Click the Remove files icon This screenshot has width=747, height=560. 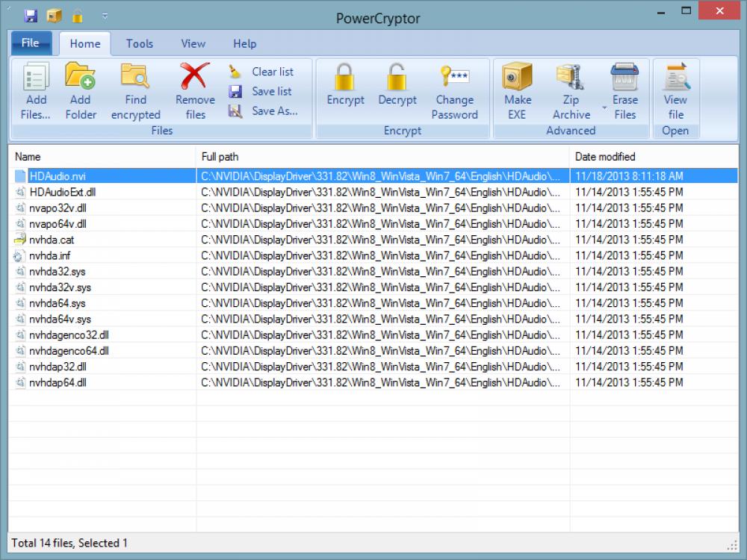click(194, 78)
